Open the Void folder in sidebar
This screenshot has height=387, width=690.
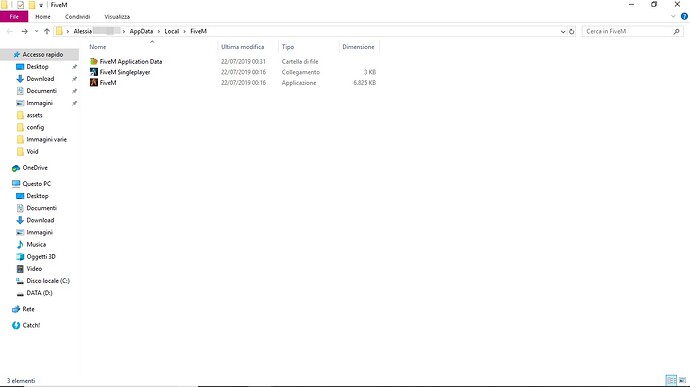pos(32,151)
